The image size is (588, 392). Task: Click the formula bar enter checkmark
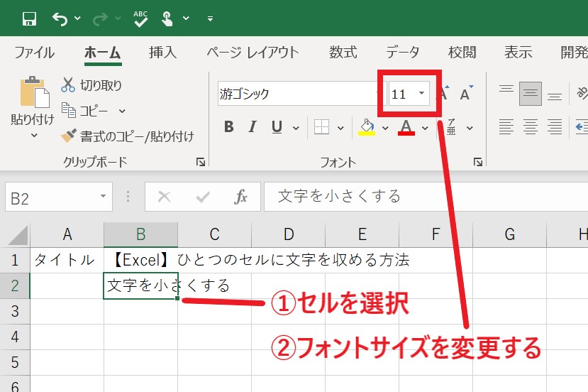203,197
